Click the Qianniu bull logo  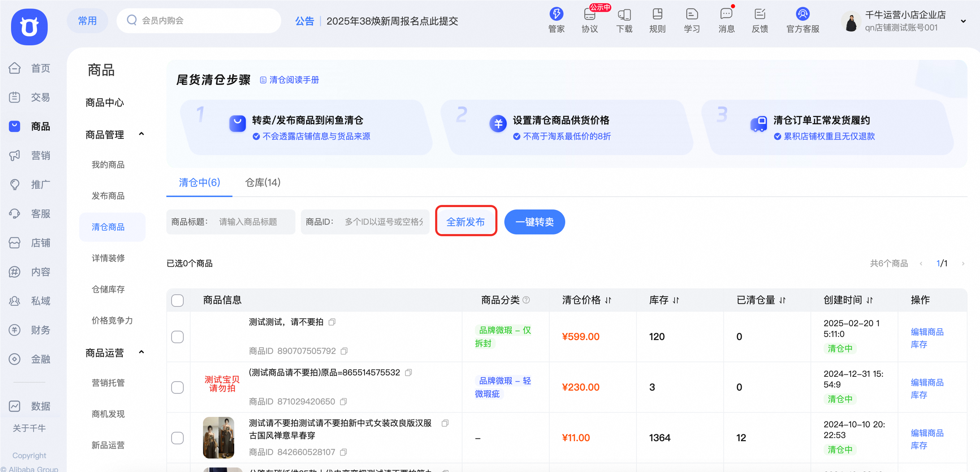coord(29,27)
